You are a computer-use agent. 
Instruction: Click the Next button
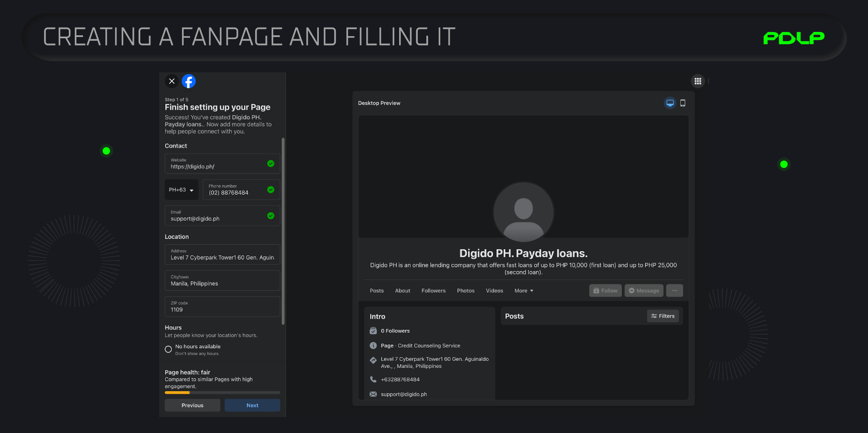tap(252, 405)
